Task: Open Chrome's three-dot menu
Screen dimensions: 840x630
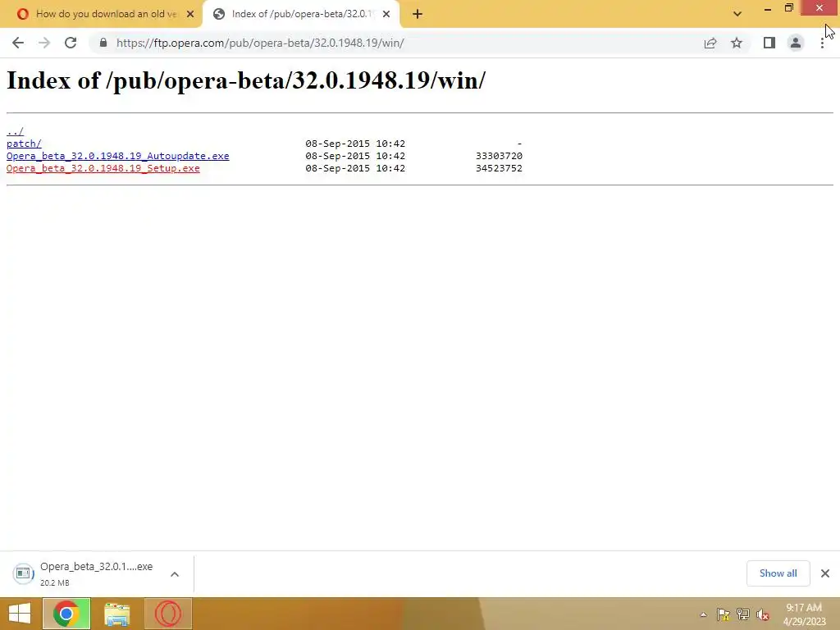Action: [x=822, y=43]
